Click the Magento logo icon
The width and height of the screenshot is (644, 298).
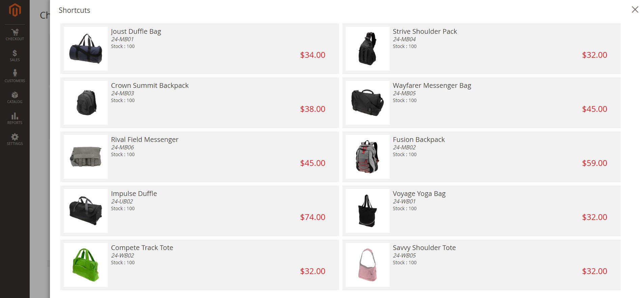click(15, 10)
